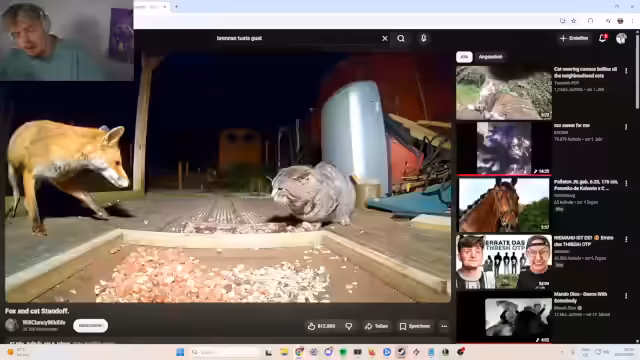
Task: Open horse video thumbnail in sidebar
Action: [504, 204]
